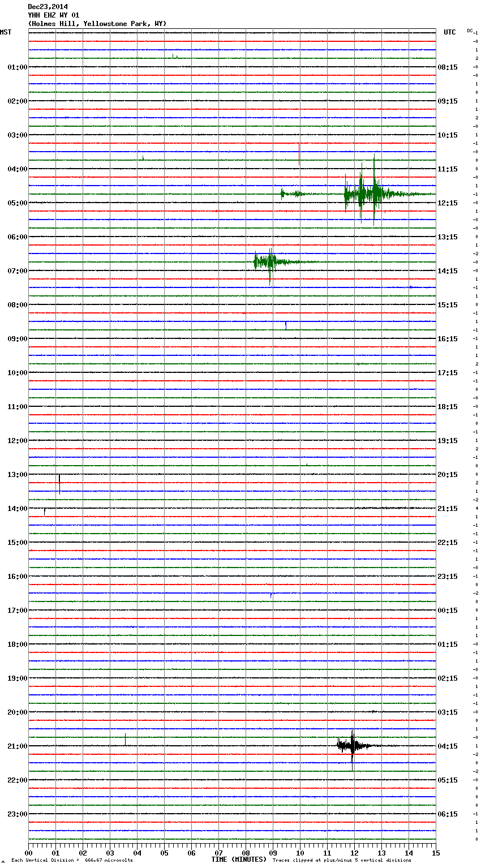Click the "16:00" MST time label

pos(18,577)
